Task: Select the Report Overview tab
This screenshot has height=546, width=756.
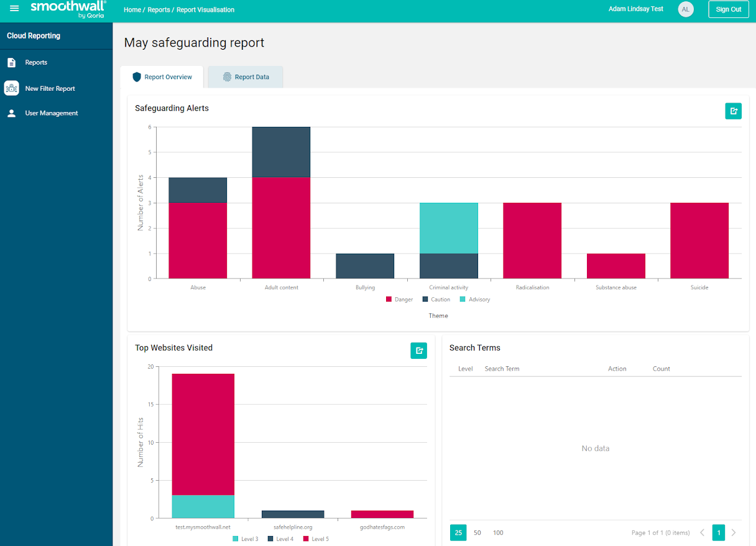Action: pos(162,76)
